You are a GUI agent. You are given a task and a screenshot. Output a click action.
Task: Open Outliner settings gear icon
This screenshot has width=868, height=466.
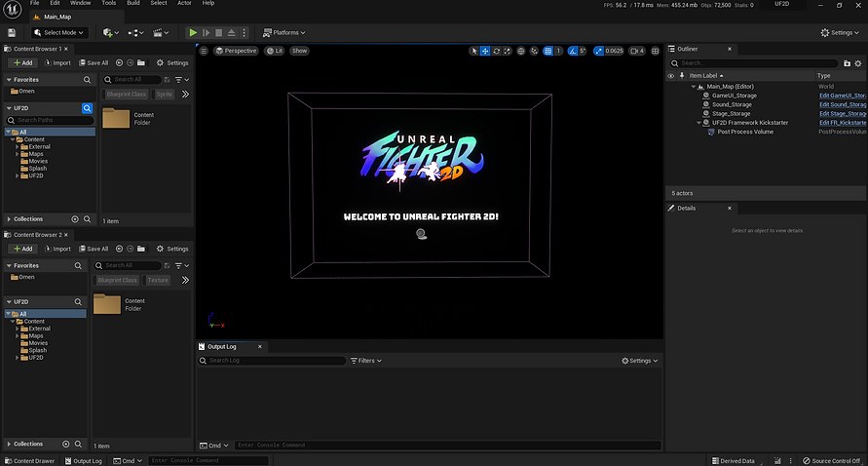(x=858, y=63)
